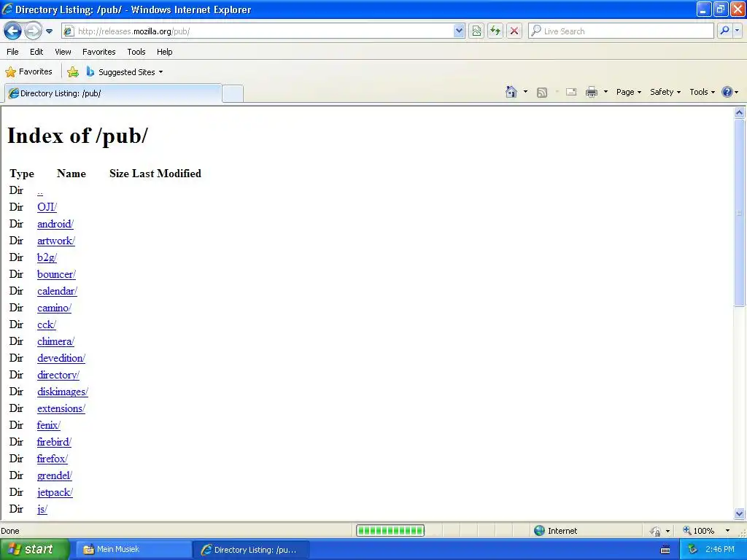Image resolution: width=747 pixels, height=560 pixels.
Task: Open the Page command bar menu
Action: (x=628, y=92)
